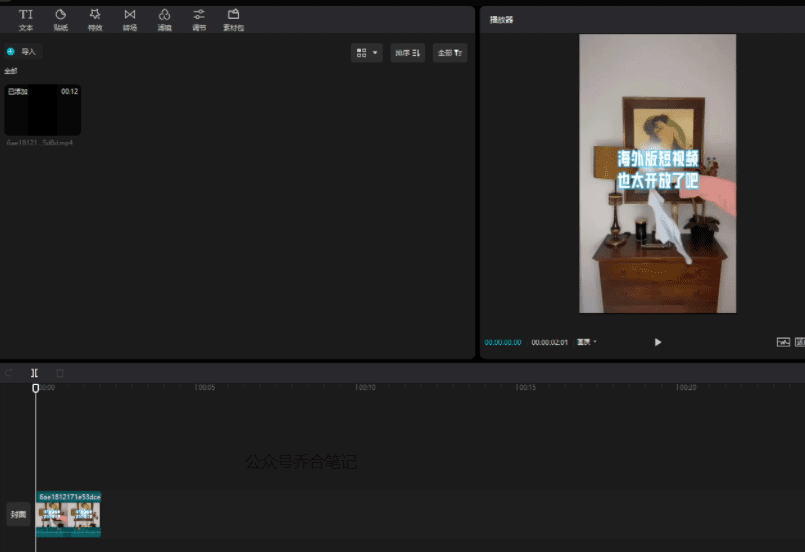Open the 转场 (Transitions) panel

click(x=130, y=19)
